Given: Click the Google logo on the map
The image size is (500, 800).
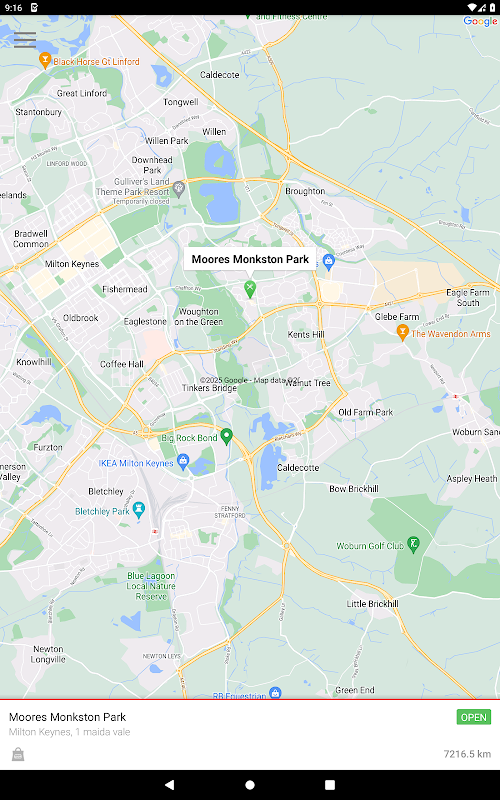Looking at the screenshot, I should click(x=480, y=21).
